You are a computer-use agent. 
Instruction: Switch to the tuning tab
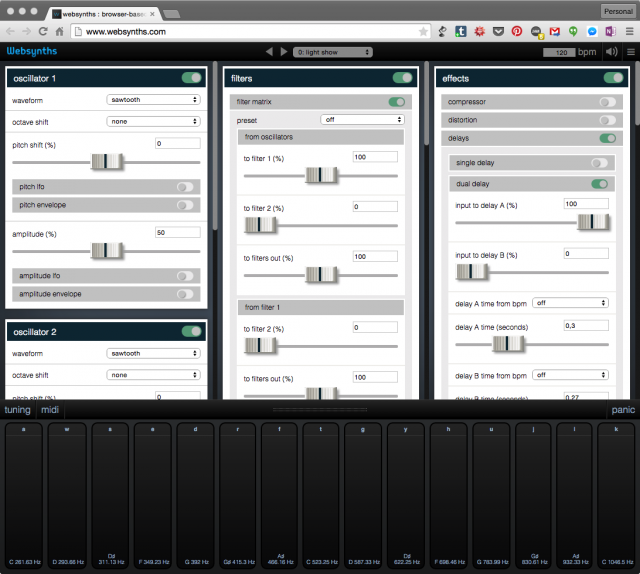pyautogui.click(x=17, y=410)
